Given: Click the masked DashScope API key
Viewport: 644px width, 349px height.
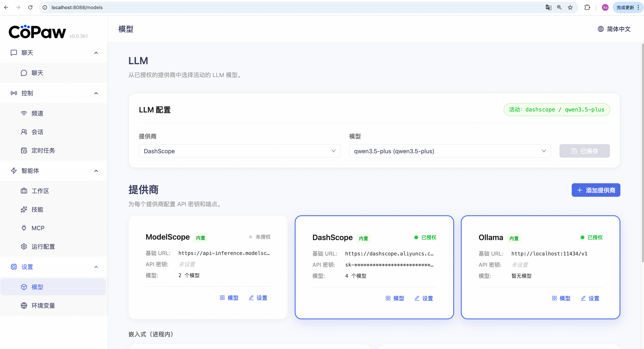Looking at the screenshot, I should point(389,265).
